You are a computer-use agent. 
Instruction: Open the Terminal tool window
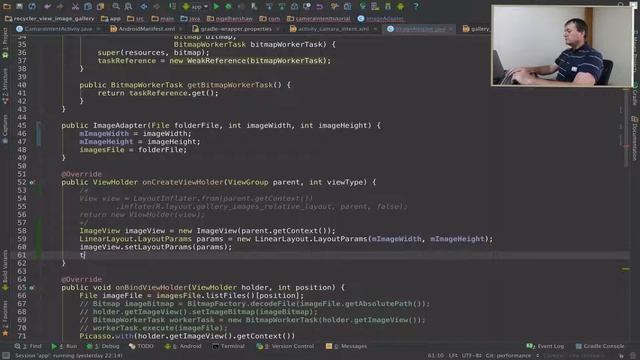(228, 346)
